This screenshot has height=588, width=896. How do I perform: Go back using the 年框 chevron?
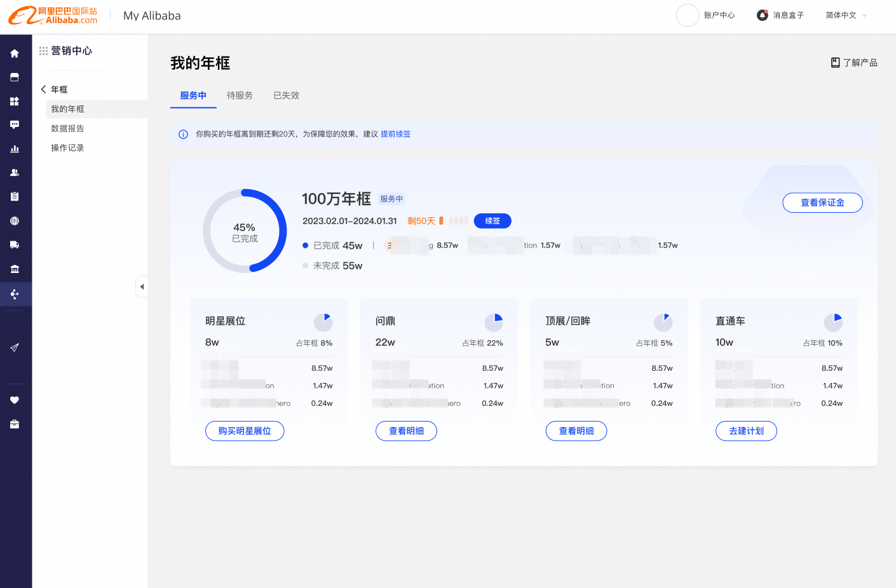coord(43,90)
